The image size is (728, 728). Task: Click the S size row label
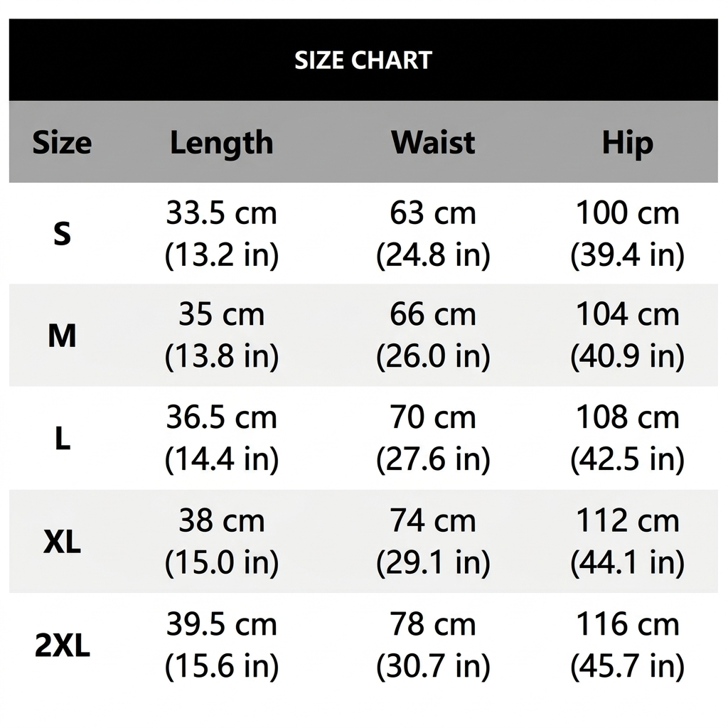[63, 233]
